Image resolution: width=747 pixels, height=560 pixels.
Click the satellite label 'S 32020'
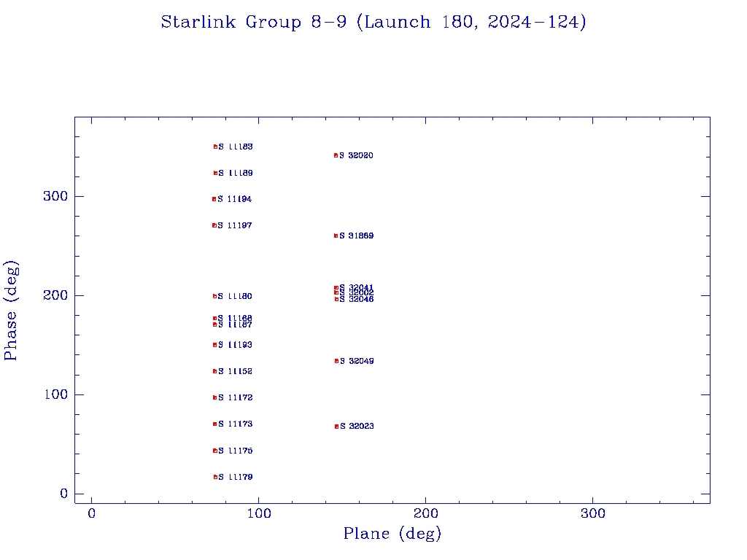point(356,155)
